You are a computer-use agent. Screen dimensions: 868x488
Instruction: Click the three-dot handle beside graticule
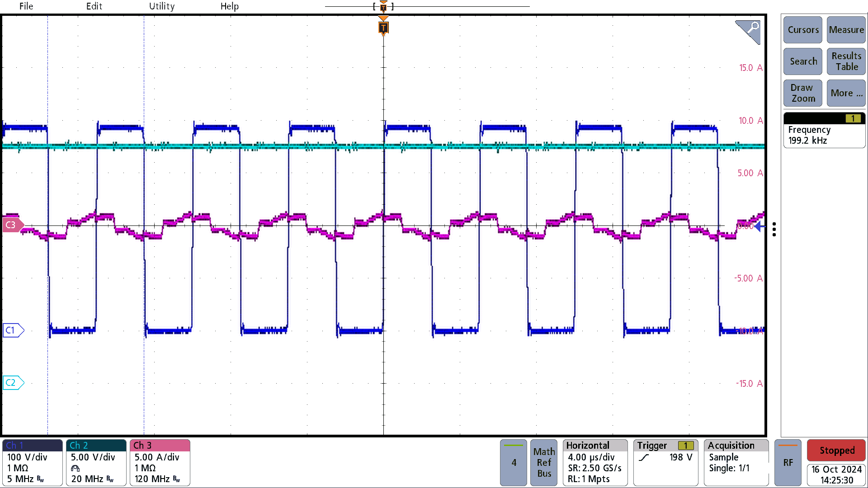pyautogui.click(x=774, y=229)
